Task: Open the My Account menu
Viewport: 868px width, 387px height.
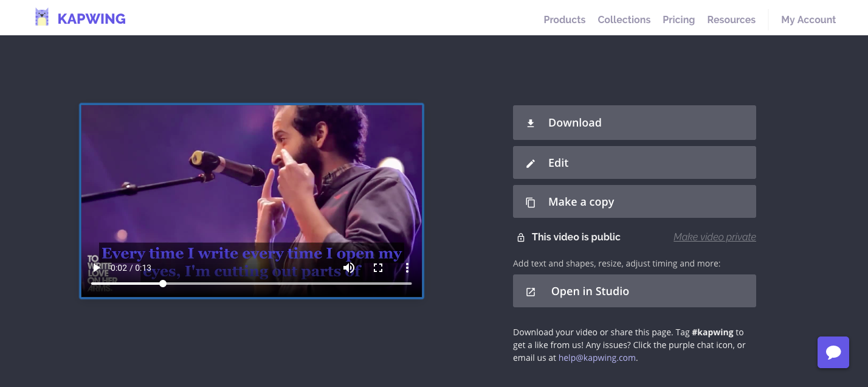Action: [x=808, y=19]
